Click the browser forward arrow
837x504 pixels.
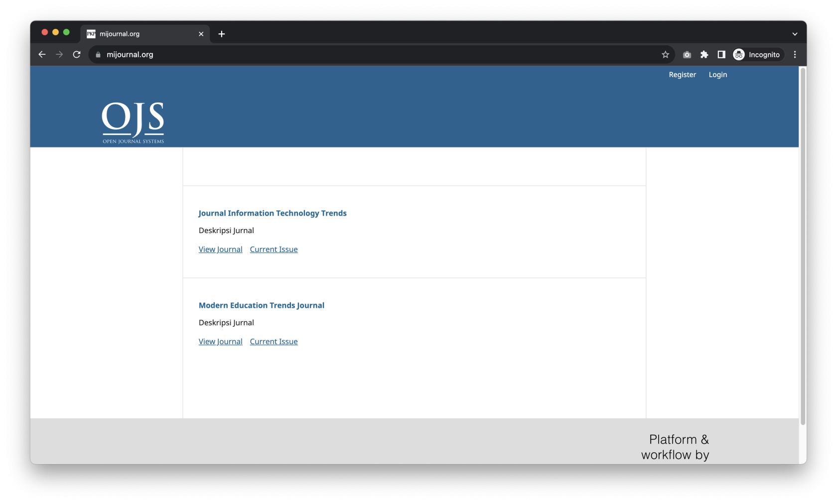[59, 54]
